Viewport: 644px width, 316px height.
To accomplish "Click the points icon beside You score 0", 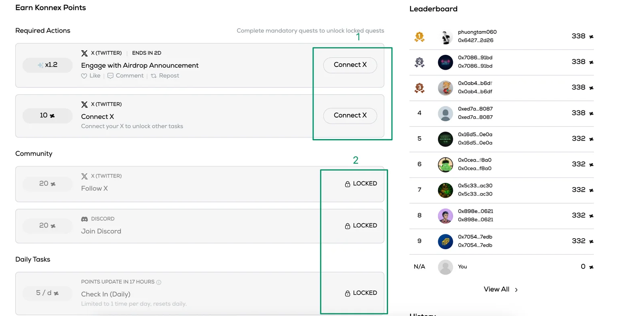I will click(x=591, y=267).
